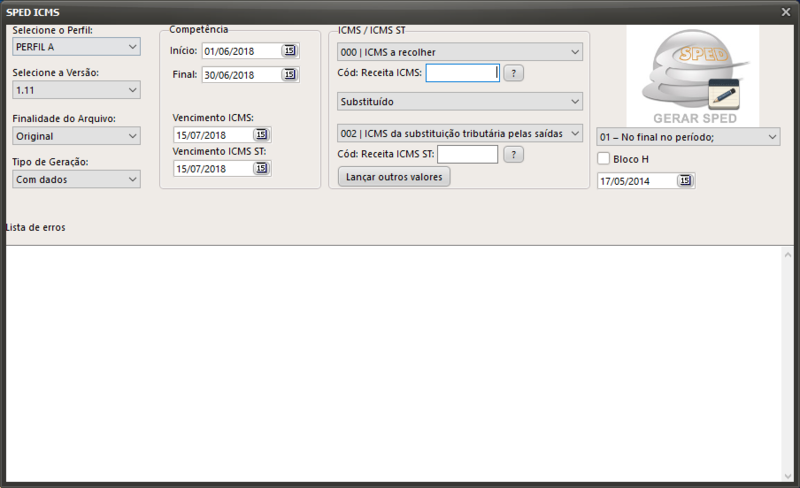Click Lançar outros valores button
This screenshot has height=488, width=800.
pyautogui.click(x=394, y=177)
